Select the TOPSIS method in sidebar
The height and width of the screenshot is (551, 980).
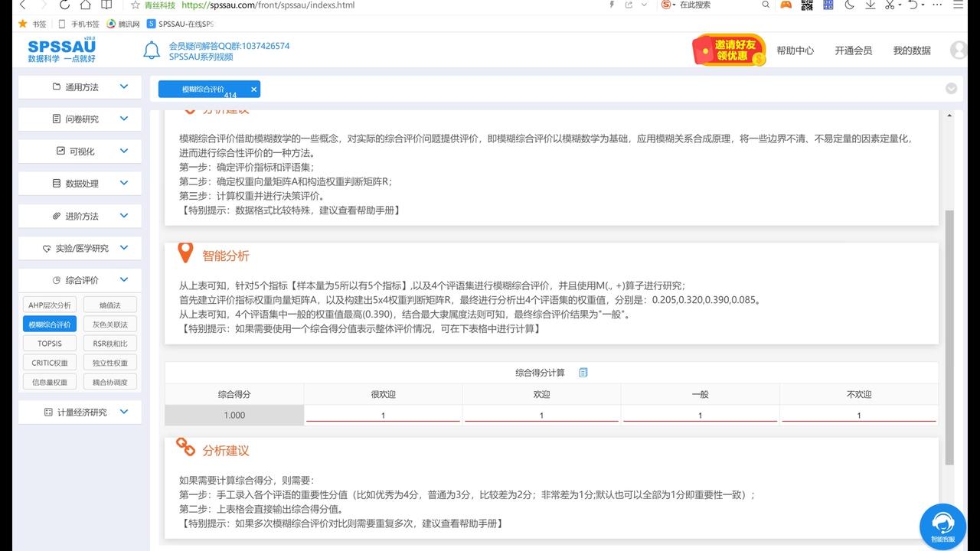[x=49, y=343]
